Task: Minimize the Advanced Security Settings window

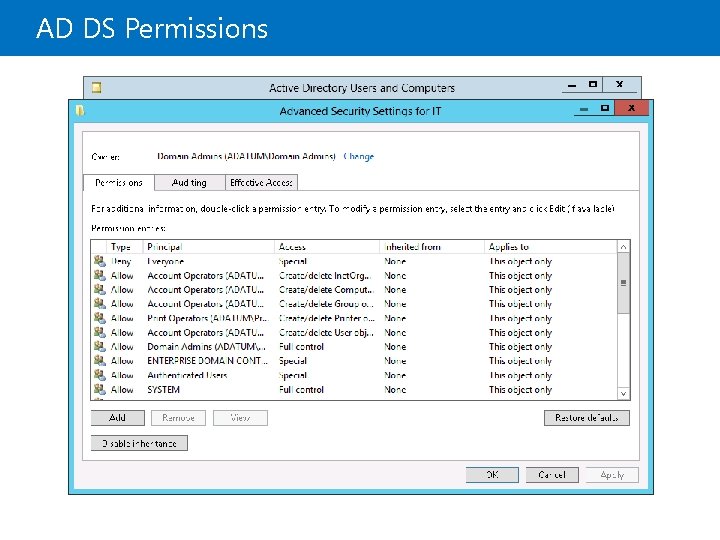Action: click(x=584, y=109)
